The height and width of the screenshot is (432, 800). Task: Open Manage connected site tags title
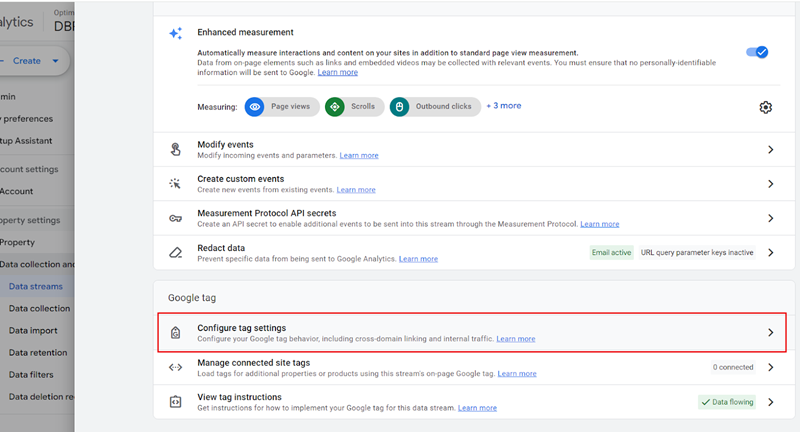pyautogui.click(x=254, y=363)
